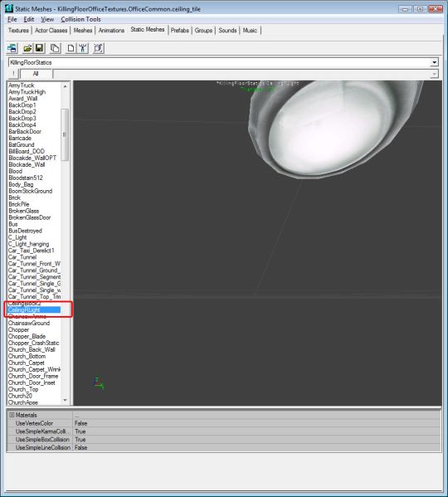Select BackDrop4 in the mesh list

click(x=22, y=125)
